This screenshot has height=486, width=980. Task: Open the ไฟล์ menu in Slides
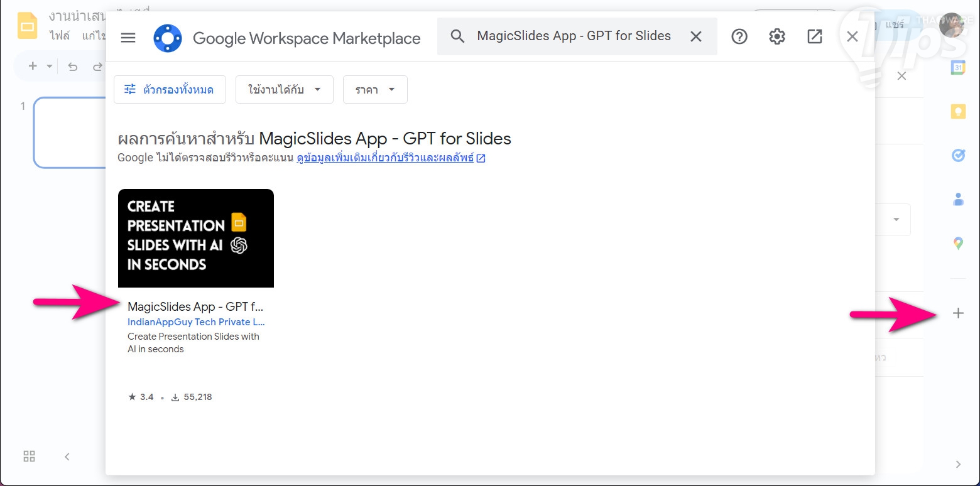pyautogui.click(x=60, y=35)
